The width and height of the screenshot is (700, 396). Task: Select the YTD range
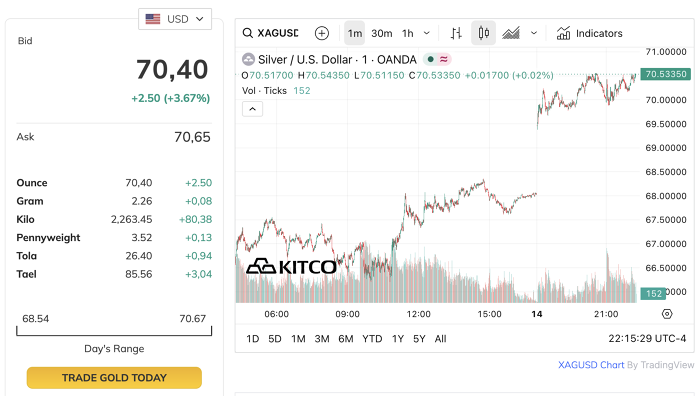coord(372,339)
